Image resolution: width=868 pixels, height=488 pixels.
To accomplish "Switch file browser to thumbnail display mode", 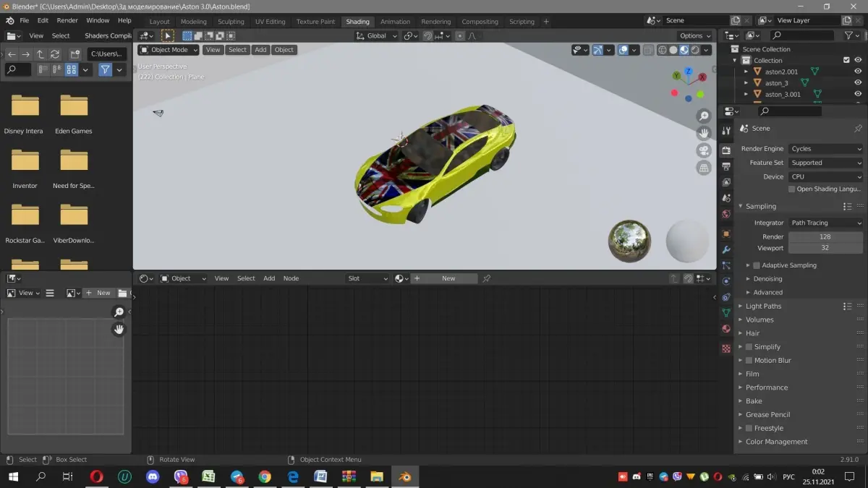I will coord(72,69).
